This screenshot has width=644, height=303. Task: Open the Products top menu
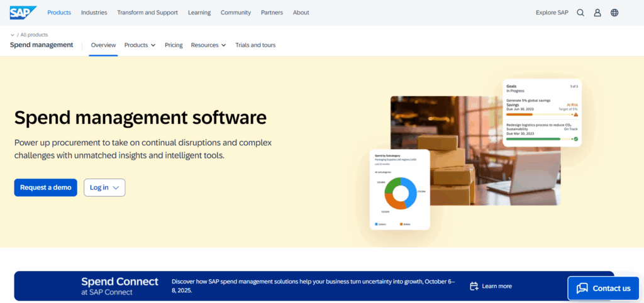(59, 13)
